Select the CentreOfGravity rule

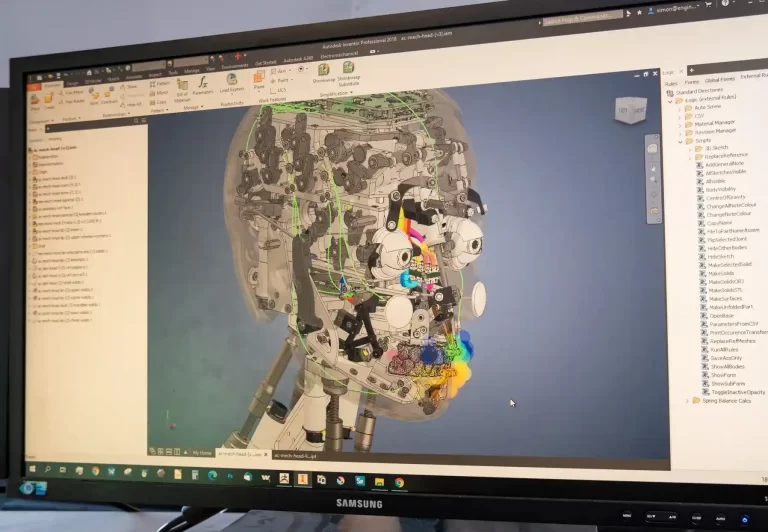pos(720,197)
